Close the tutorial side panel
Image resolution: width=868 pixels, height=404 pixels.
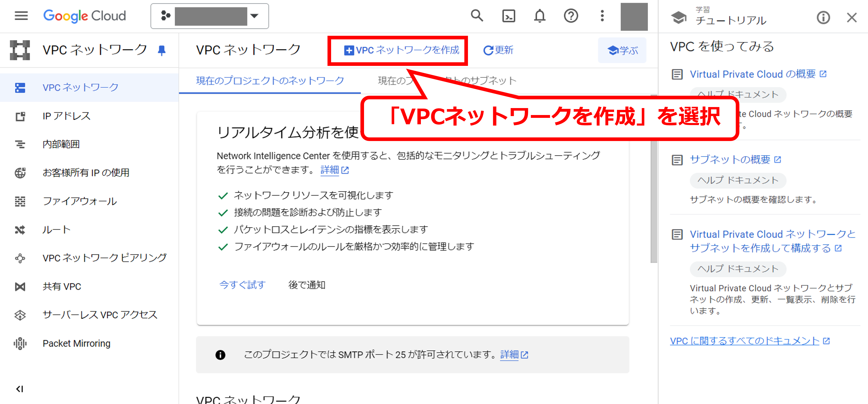click(x=852, y=17)
